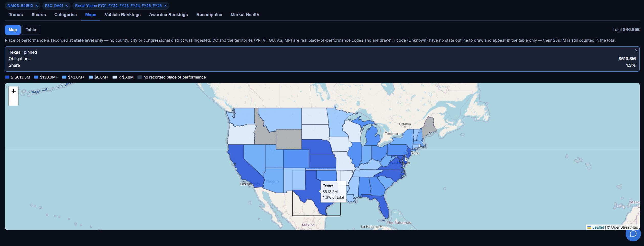Click the Obligations $613.3M value
644x246 pixels.
pos(627,59)
